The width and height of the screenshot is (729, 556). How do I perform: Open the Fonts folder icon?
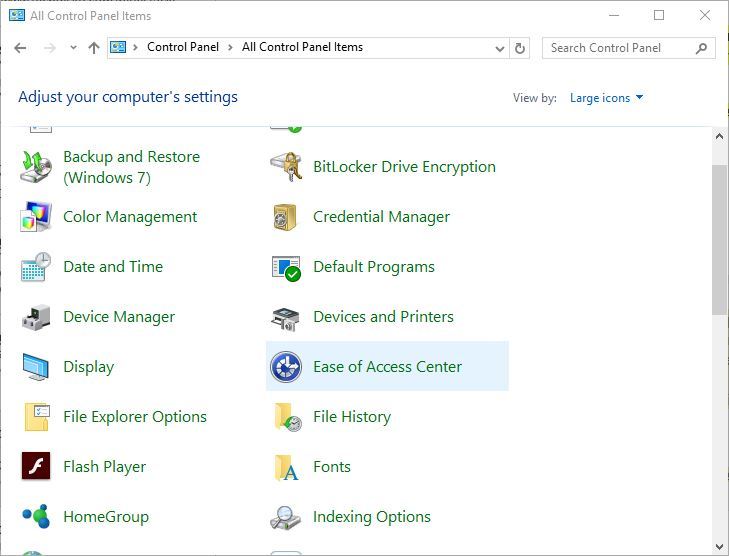tap(286, 467)
